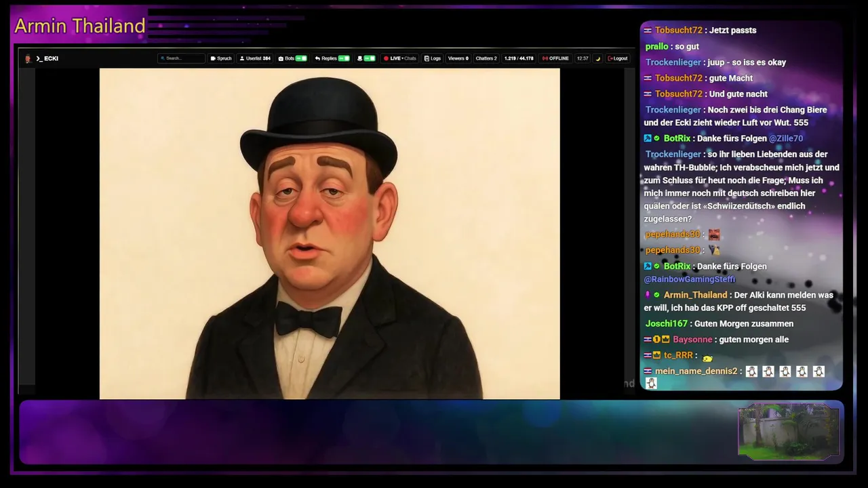Click the 'guten morgen alle' message text
Image resolution: width=868 pixels, height=488 pixels.
pos(753,340)
